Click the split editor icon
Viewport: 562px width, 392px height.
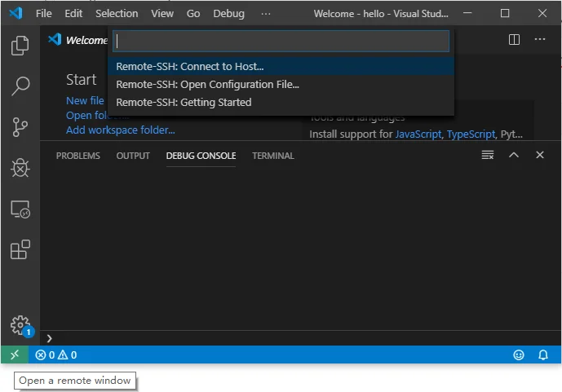(514, 39)
